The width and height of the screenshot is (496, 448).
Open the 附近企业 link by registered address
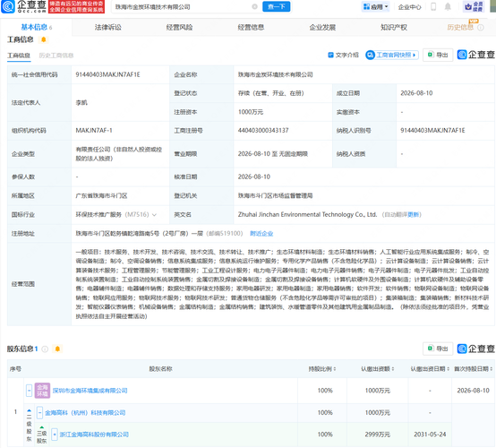[x=261, y=234]
